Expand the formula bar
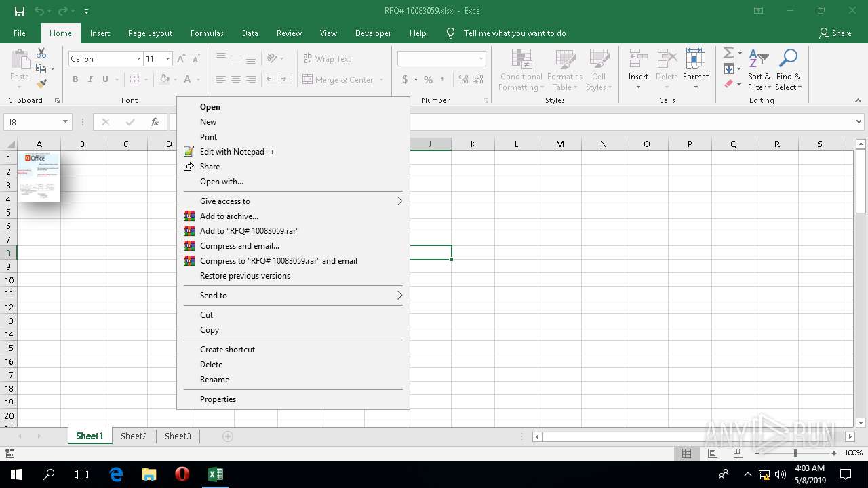Viewport: 868px width, 488px height. click(859, 122)
